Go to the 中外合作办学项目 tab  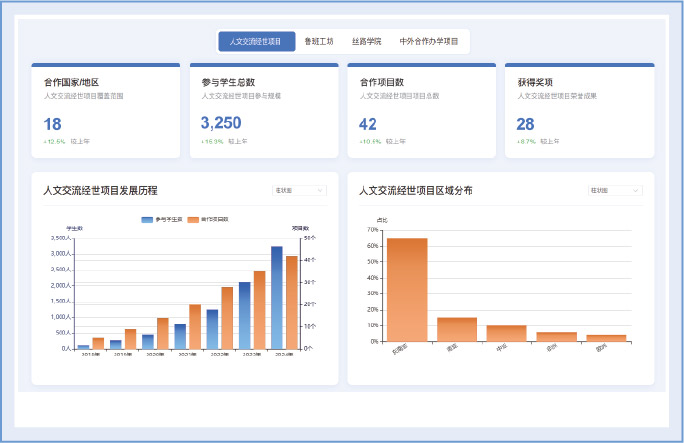point(428,42)
